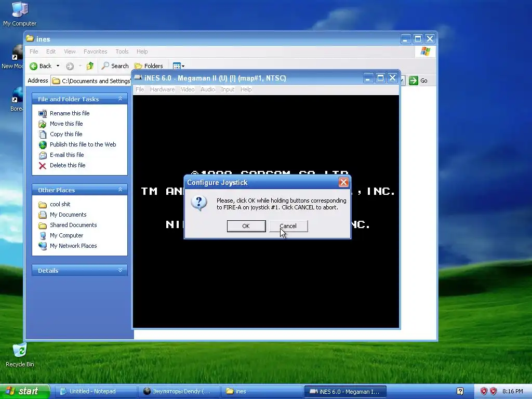Open Explorer's Favorites menu in ines window

pyautogui.click(x=96, y=51)
